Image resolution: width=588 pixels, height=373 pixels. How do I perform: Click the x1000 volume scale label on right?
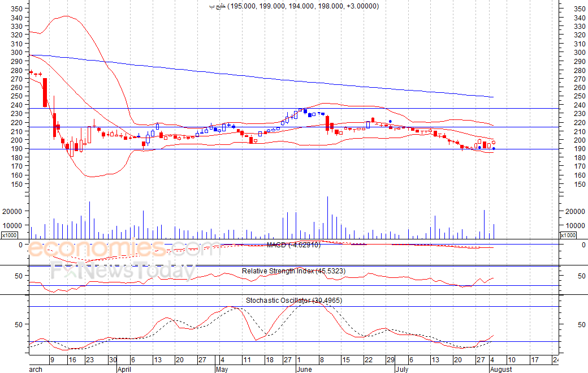[570, 235]
